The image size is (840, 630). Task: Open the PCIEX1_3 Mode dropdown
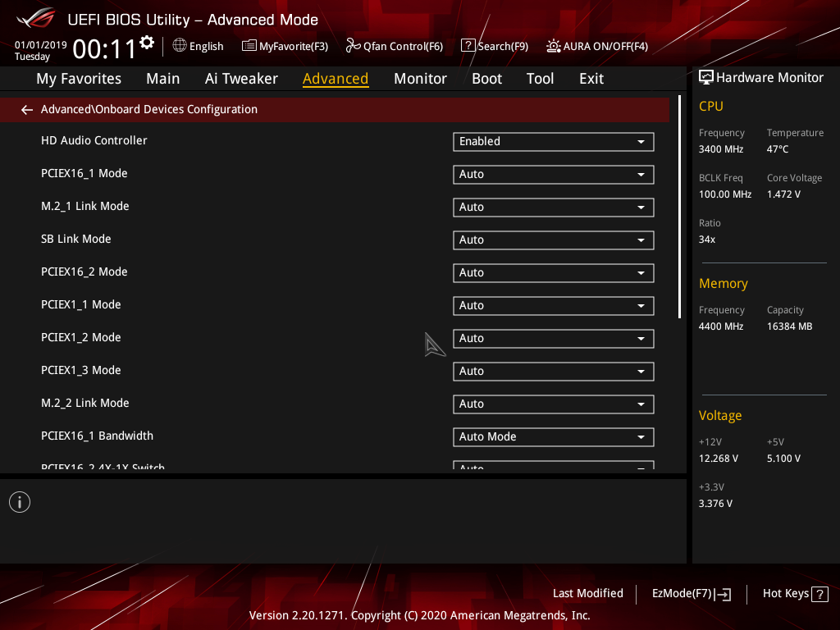tap(554, 372)
